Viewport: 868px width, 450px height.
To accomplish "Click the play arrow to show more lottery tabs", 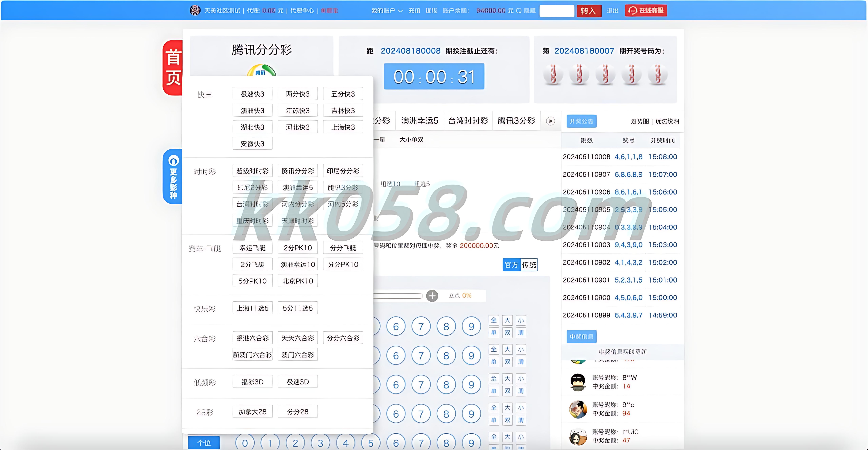I will (x=550, y=121).
